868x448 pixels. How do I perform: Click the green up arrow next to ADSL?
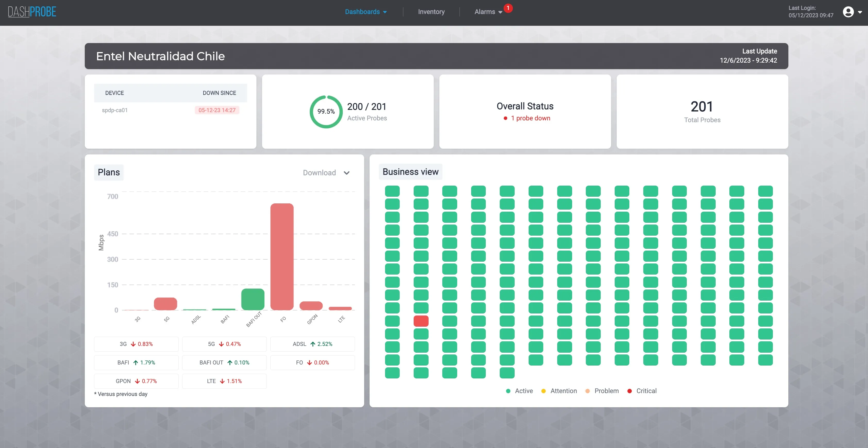pyautogui.click(x=313, y=344)
